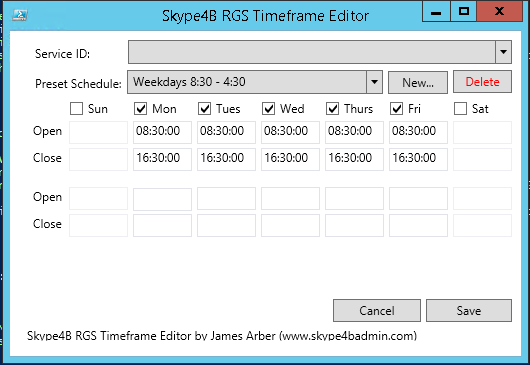Maximize the Timeframe Editor window
Image resolution: width=530 pixels, height=365 pixels.
coord(464,11)
